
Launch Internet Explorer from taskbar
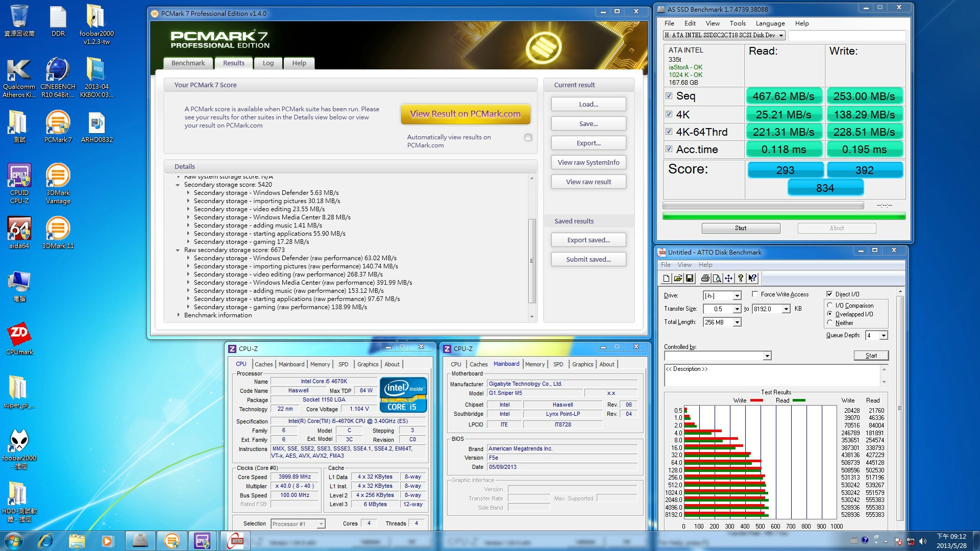(x=46, y=541)
